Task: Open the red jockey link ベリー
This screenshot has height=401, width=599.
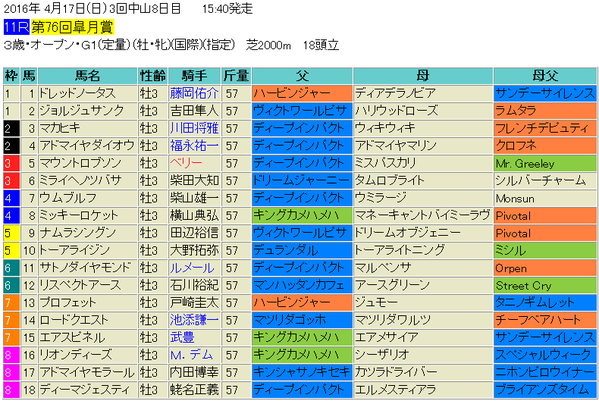Action: pyautogui.click(x=186, y=163)
